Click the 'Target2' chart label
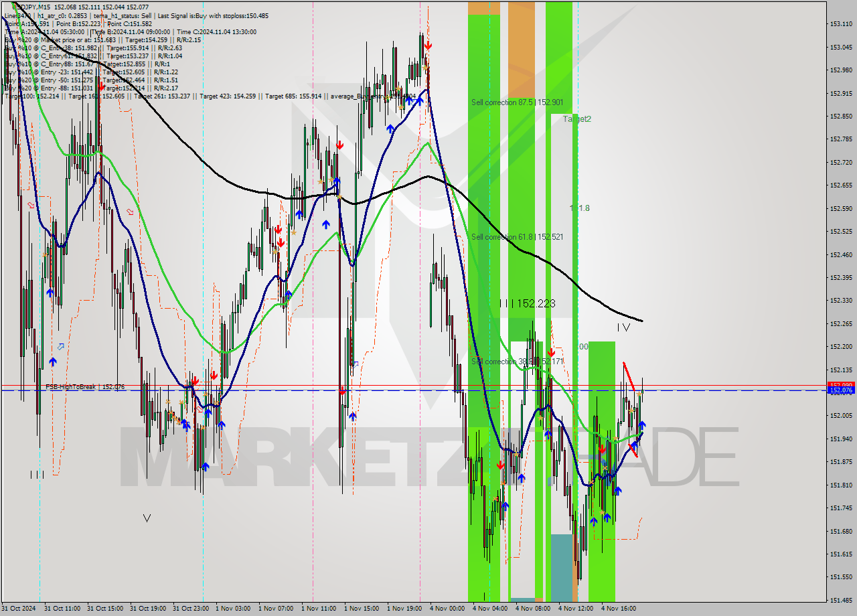The width and height of the screenshot is (857, 616). coord(576,119)
